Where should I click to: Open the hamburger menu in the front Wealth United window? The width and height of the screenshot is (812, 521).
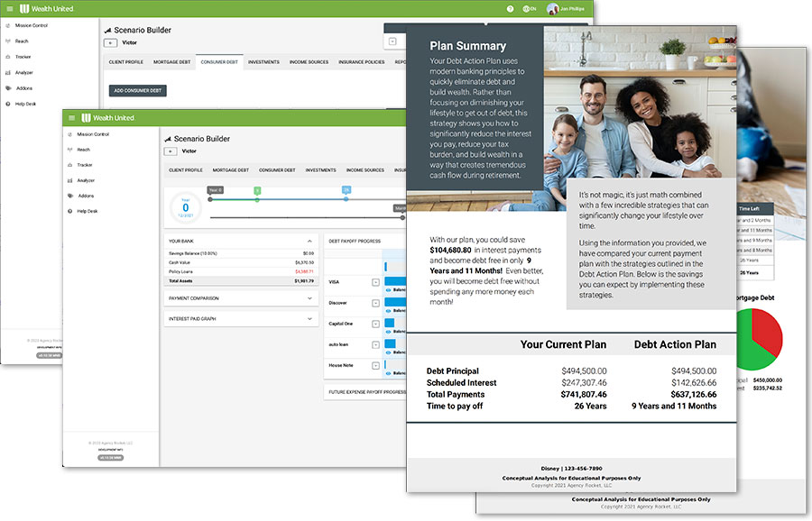pos(72,118)
